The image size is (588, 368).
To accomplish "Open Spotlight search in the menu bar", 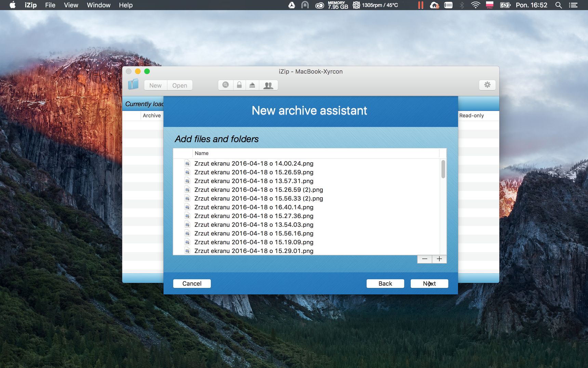I will (x=559, y=5).
